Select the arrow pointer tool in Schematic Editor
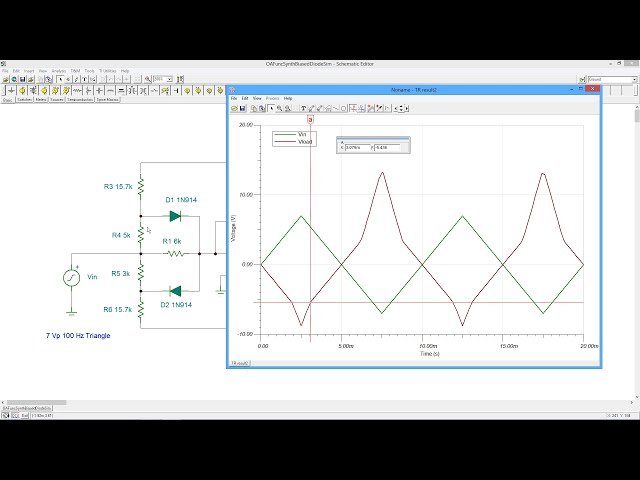The width and height of the screenshot is (640, 480). point(60,79)
